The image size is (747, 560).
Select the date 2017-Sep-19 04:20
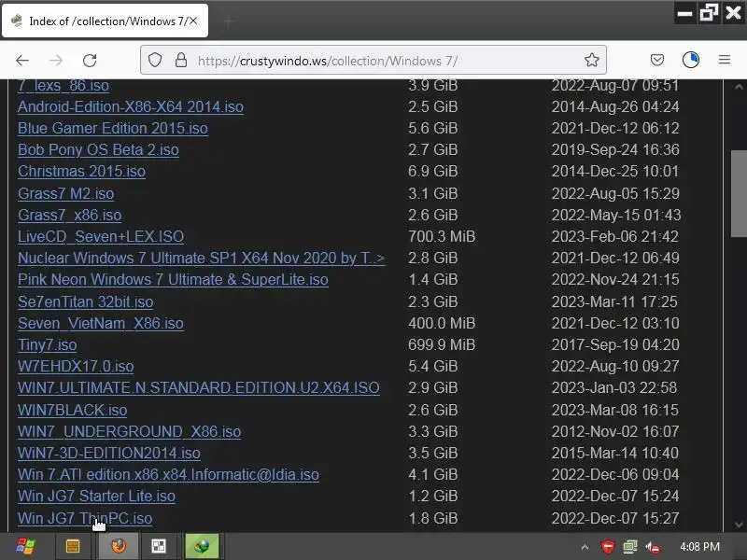615,344
